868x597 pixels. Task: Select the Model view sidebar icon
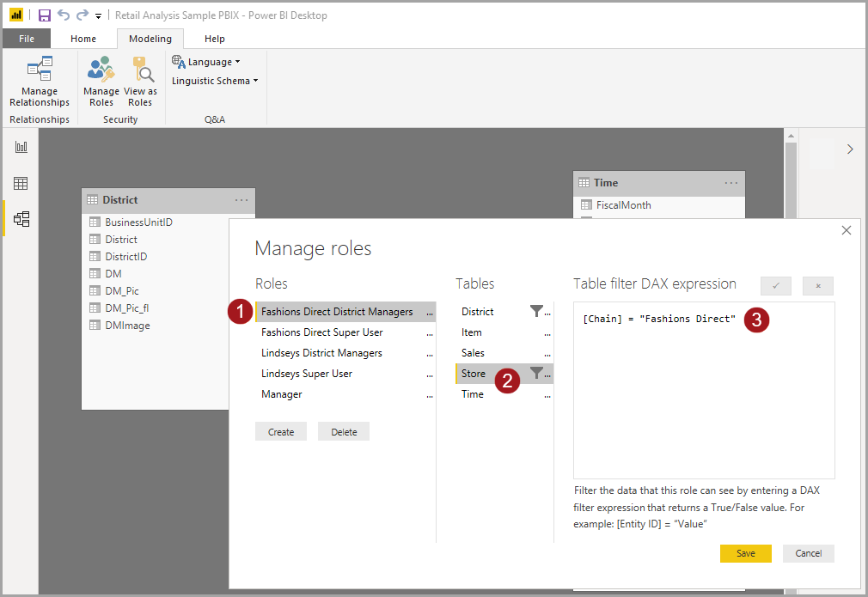[x=21, y=219]
